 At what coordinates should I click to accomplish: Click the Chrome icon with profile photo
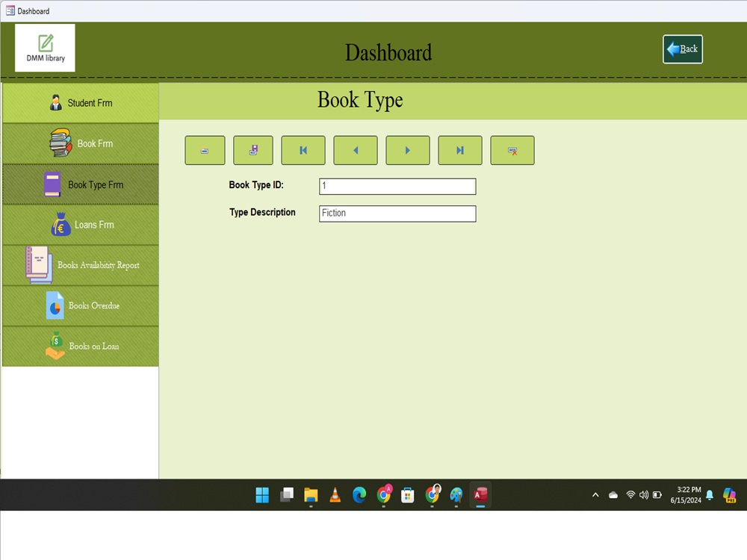433,495
